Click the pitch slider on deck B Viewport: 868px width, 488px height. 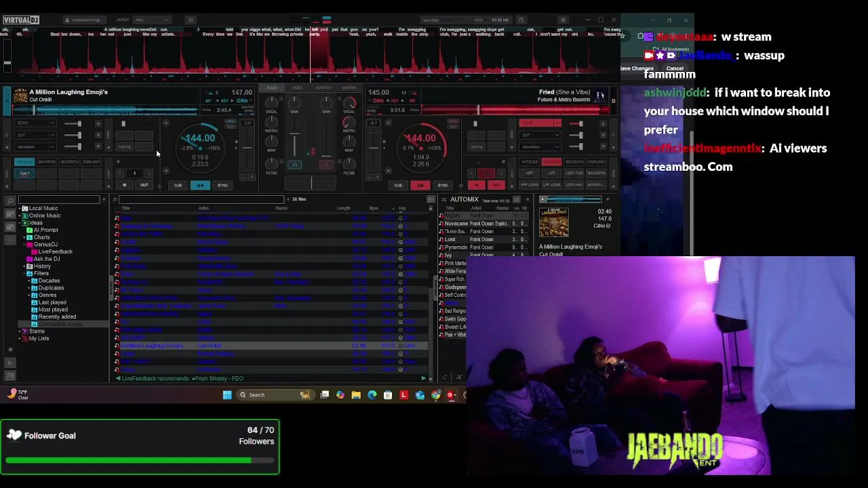point(372,148)
